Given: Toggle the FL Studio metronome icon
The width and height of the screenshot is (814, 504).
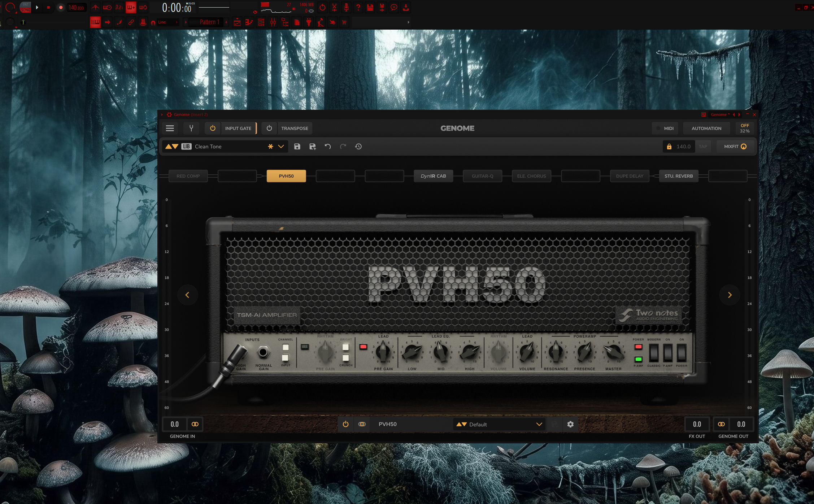Looking at the screenshot, I should coord(95,7).
